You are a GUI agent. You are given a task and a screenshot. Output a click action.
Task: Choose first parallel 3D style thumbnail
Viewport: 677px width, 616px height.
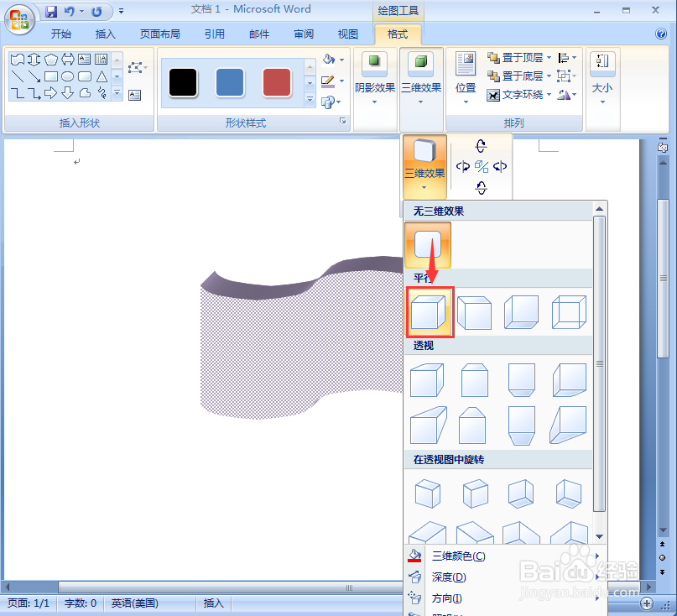tap(430, 312)
